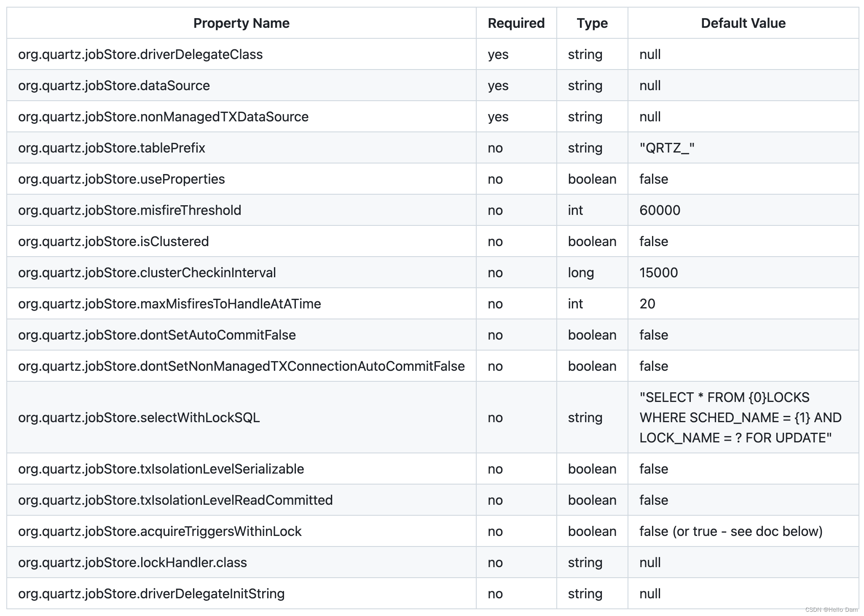The width and height of the screenshot is (864, 616).
Task: Select org.quartz.jobStore.dataSource property name
Action: 114,86
